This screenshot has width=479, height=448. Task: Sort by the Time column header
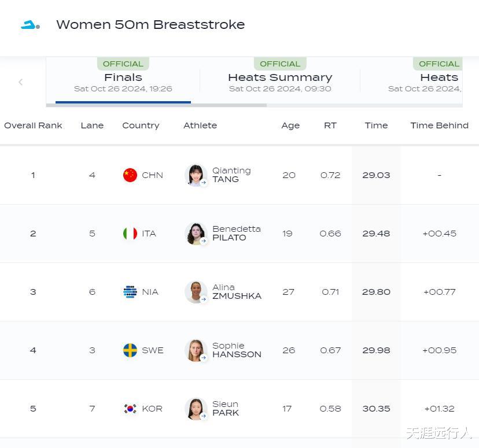point(376,125)
